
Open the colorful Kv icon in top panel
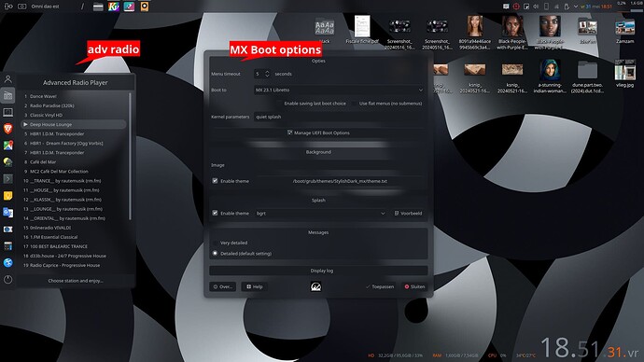tap(113, 7)
